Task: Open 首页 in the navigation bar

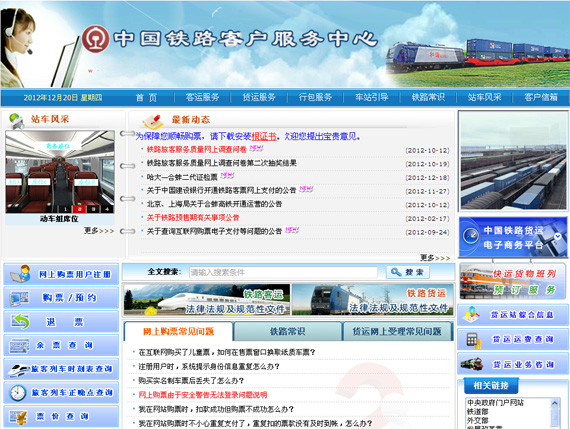Action: coord(146,97)
